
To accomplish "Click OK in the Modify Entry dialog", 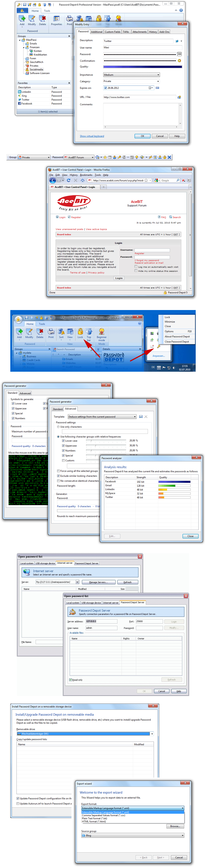I will (x=143, y=136).
